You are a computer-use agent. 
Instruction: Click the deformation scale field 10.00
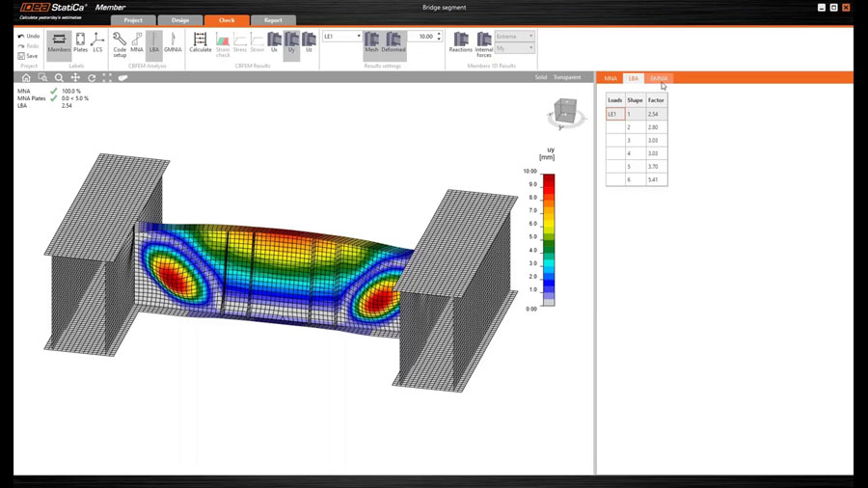[422, 37]
